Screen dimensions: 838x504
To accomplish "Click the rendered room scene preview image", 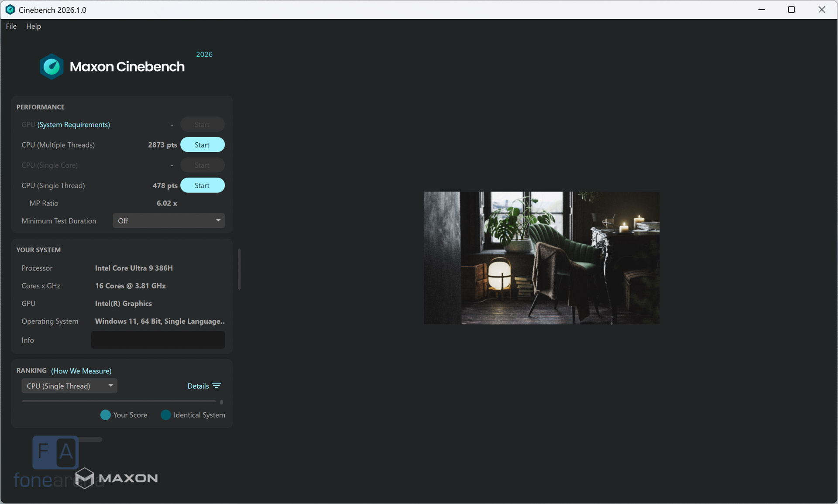I will (x=542, y=258).
